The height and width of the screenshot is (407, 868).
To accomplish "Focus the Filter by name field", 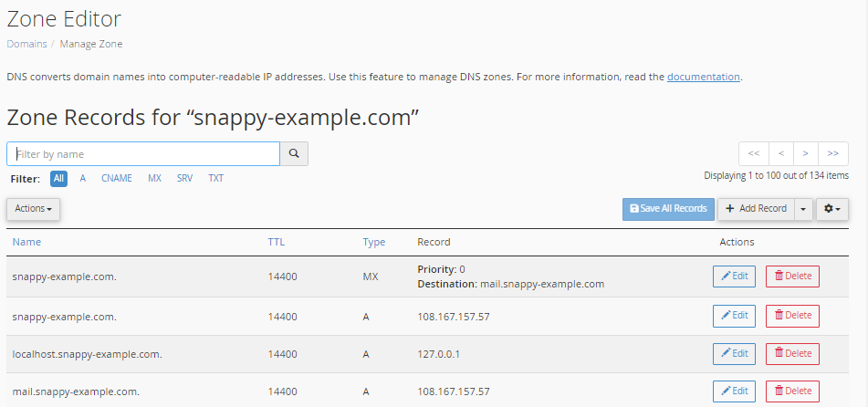I will (143, 154).
